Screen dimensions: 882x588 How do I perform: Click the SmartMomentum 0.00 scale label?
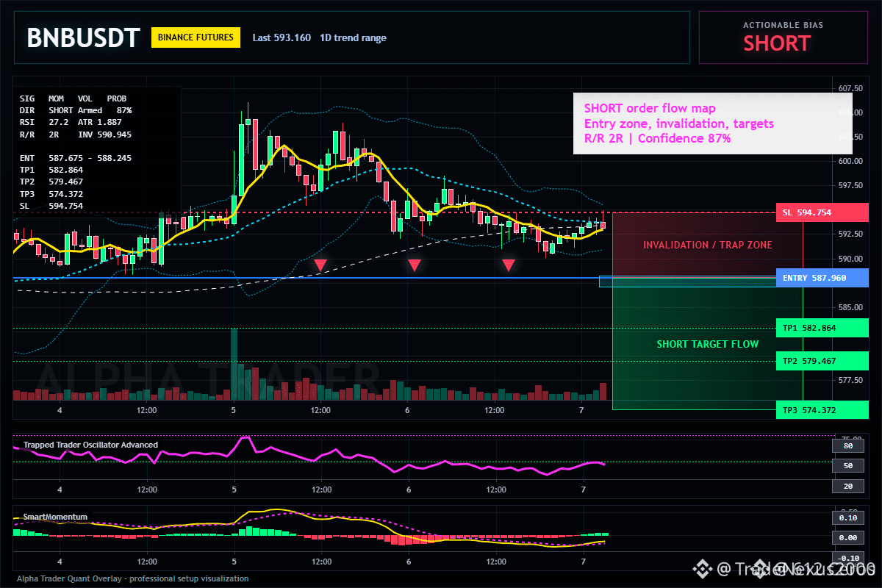pos(847,538)
